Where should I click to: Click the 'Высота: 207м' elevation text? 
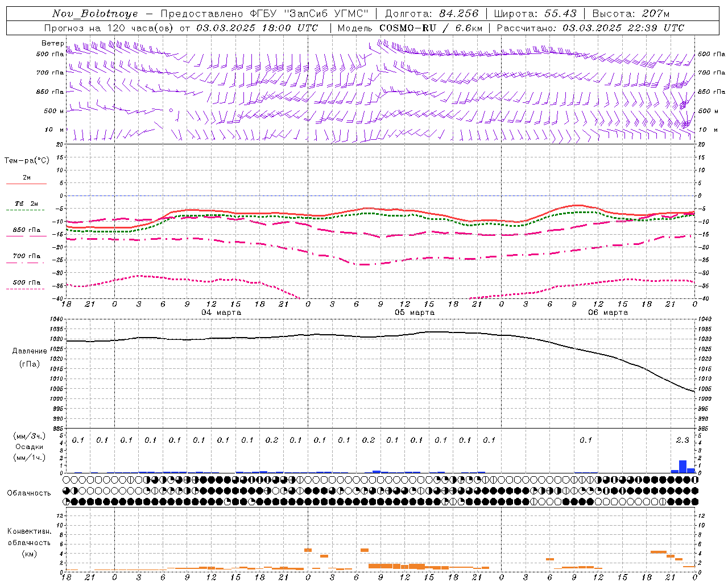[631, 14]
